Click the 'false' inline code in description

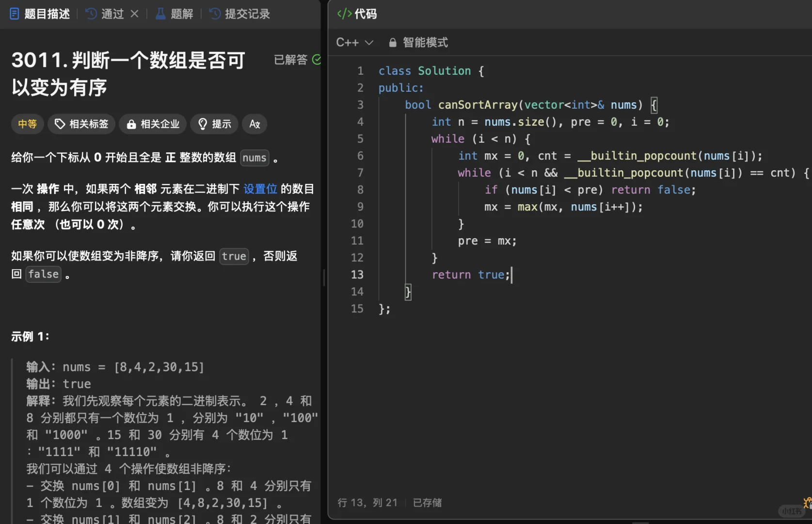coord(43,274)
